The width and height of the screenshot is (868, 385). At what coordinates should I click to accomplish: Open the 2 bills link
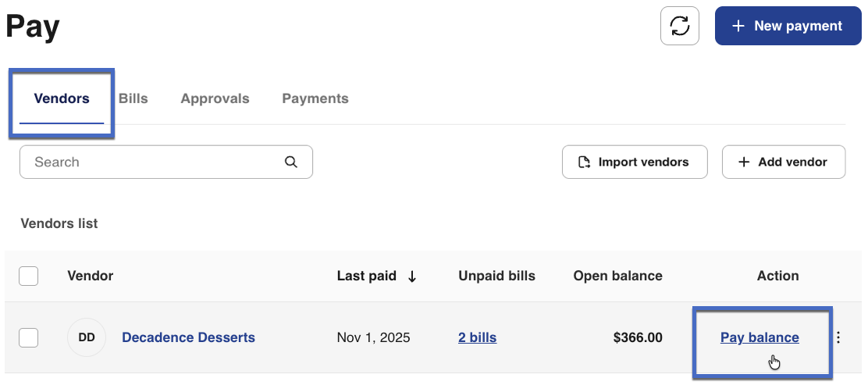478,337
